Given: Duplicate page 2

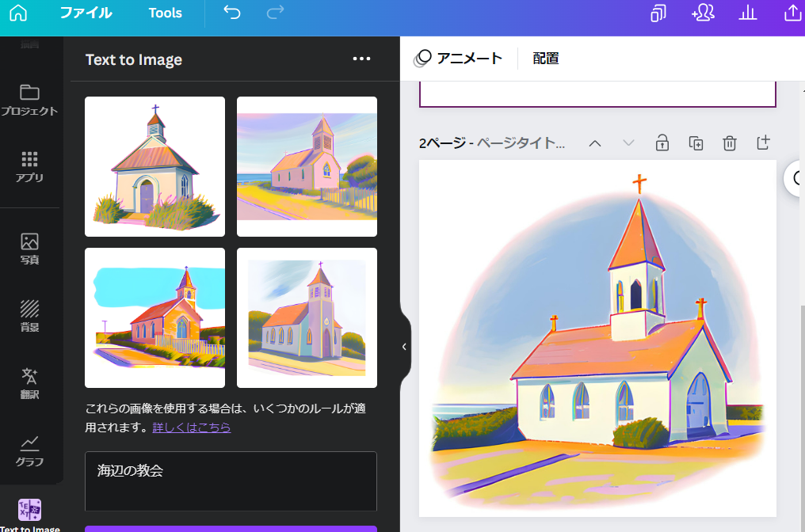Looking at the screenshot, I should 696,143.
